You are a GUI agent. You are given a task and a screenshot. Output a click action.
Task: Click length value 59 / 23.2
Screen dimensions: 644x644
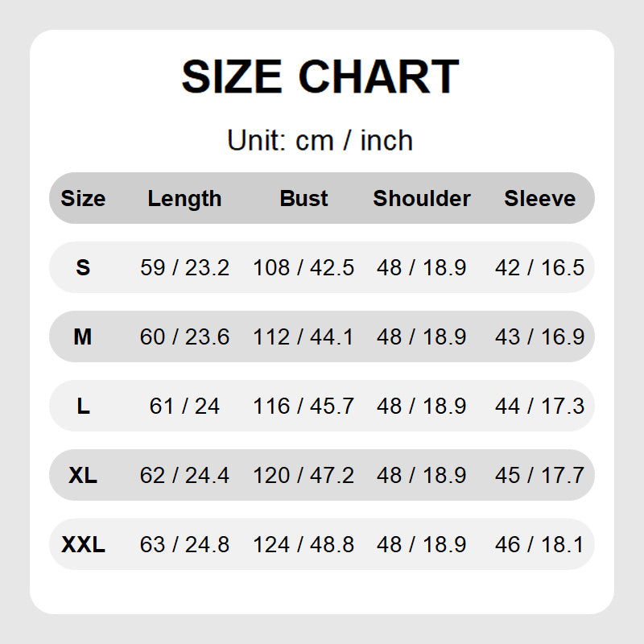coord(184,268)
